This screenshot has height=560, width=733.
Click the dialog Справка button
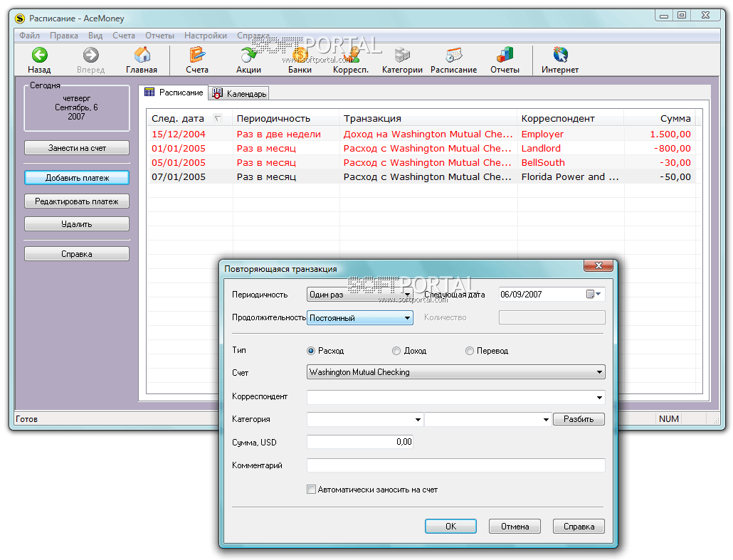(579, 527)
